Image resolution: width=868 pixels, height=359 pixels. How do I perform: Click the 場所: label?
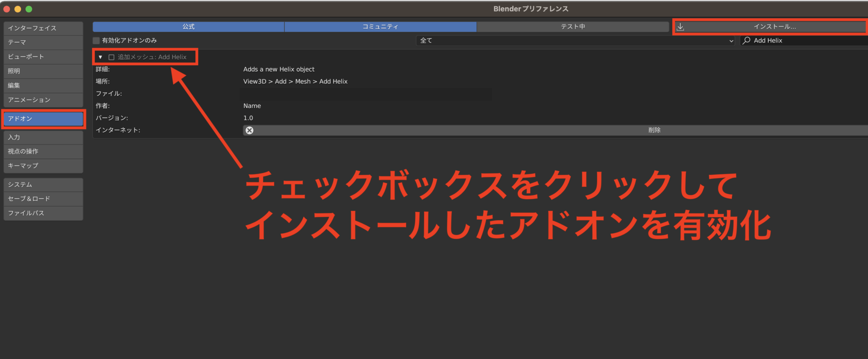[x=103, y=82]
